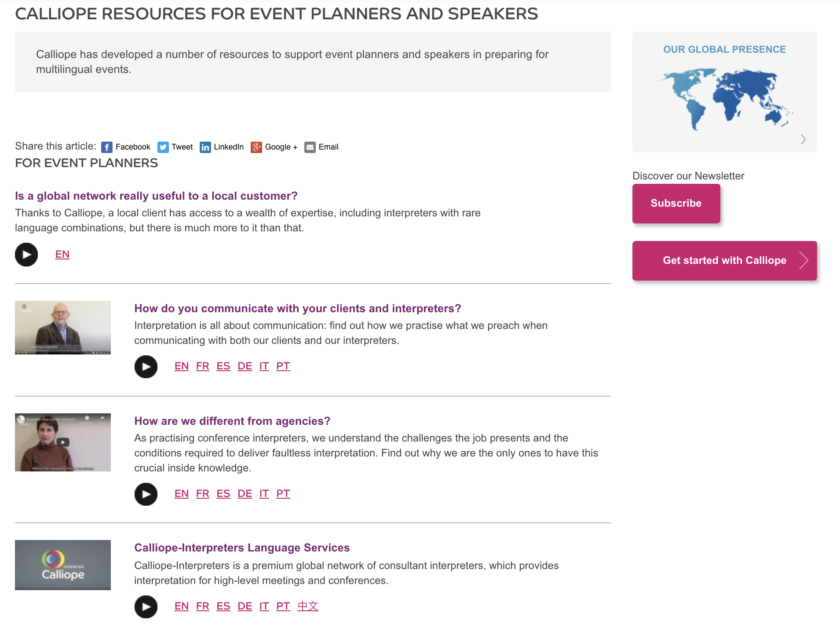This screenshot has width=840, height=635.
Task: Open the Calliope logo video thumbnail
Action: pyautogui.click(x=63, y=565)
